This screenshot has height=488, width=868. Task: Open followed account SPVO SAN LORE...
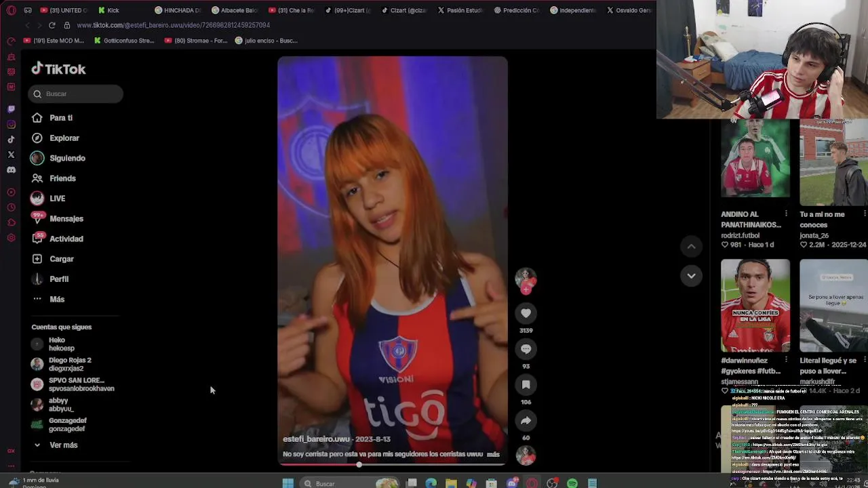coord(73,384)
